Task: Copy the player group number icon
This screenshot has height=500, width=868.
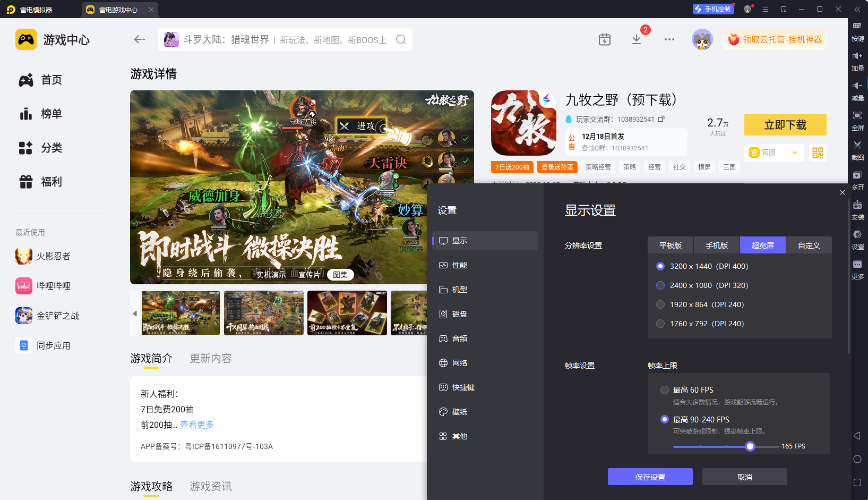Action: click(x=661, y=119)
